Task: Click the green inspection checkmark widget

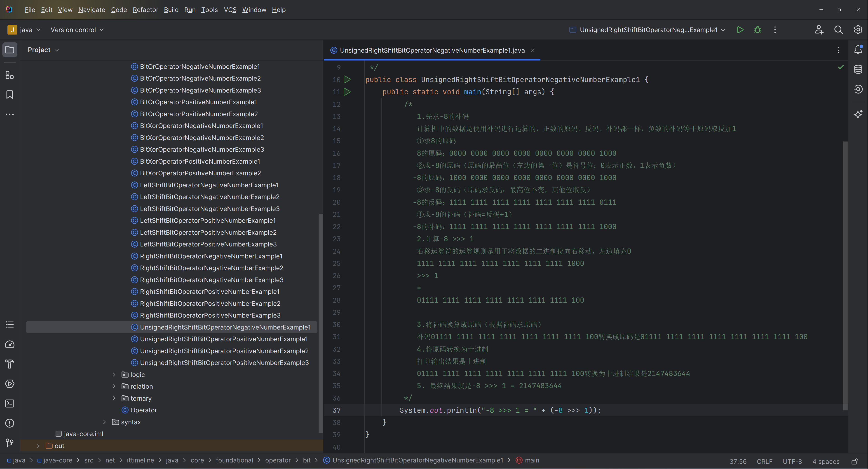Action: [840, 67]
